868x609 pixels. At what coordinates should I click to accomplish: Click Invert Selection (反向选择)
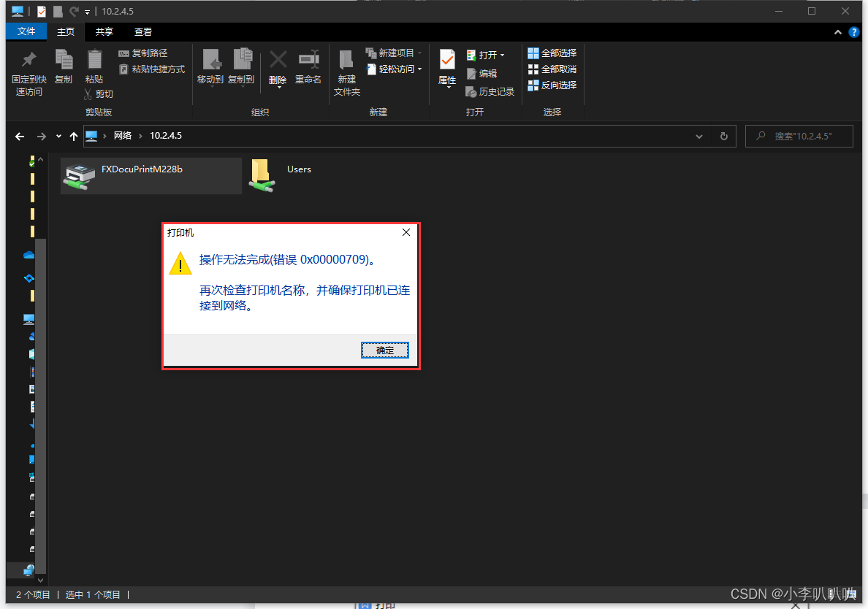552,85
